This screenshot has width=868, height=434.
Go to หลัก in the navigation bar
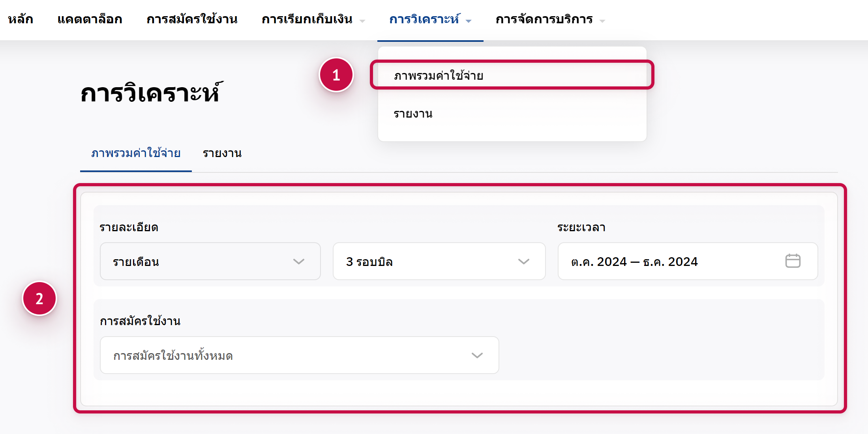(21, 19)
